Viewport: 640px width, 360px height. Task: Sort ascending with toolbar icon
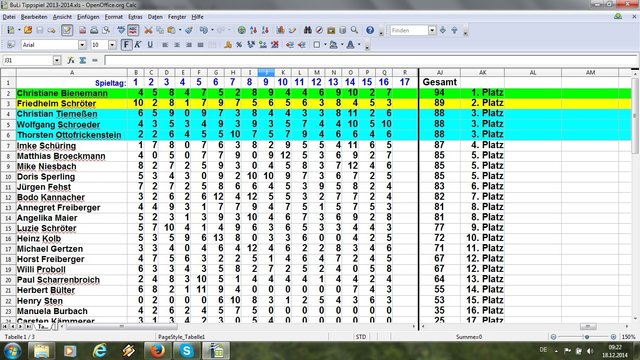(253, 30)
